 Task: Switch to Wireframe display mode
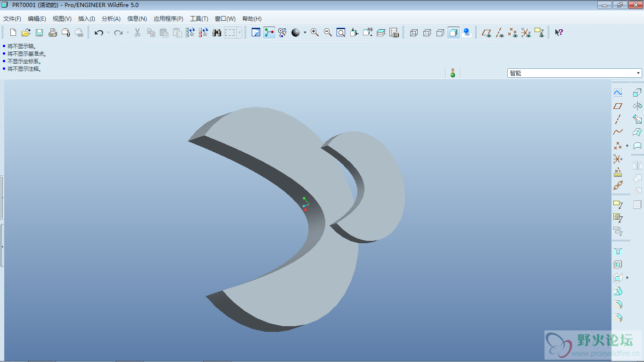click(x=414, y=33)
